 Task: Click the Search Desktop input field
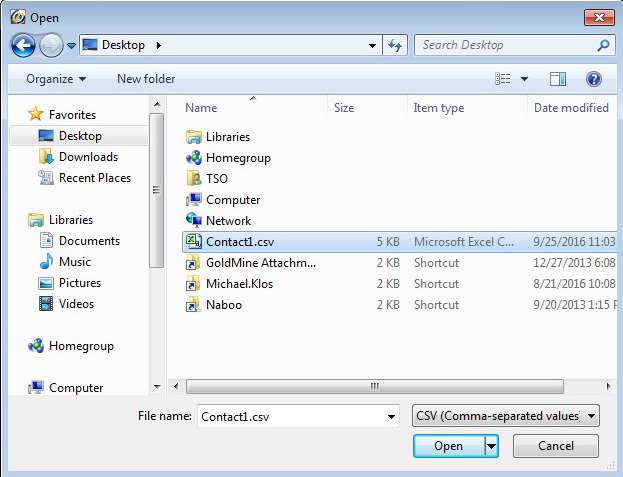pos(505,45)
